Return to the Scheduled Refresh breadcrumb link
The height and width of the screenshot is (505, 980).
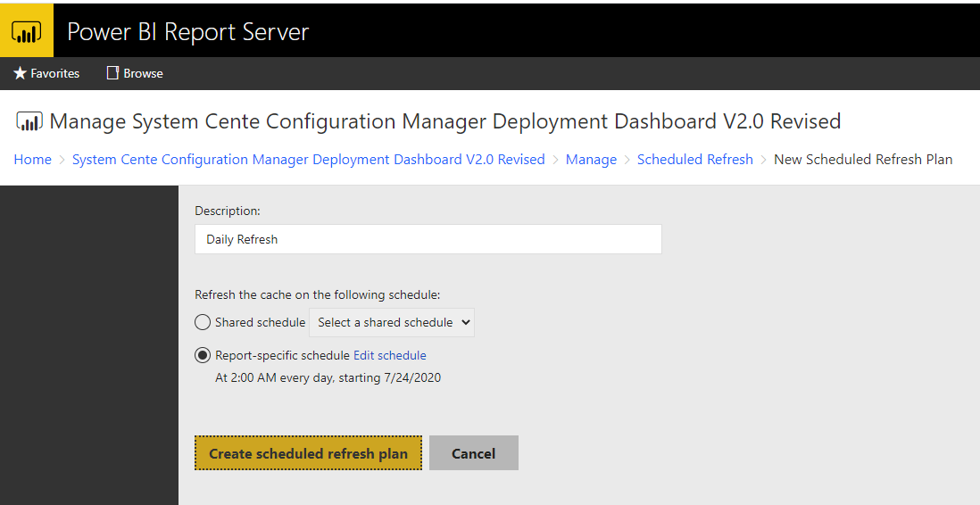[694, 160]
